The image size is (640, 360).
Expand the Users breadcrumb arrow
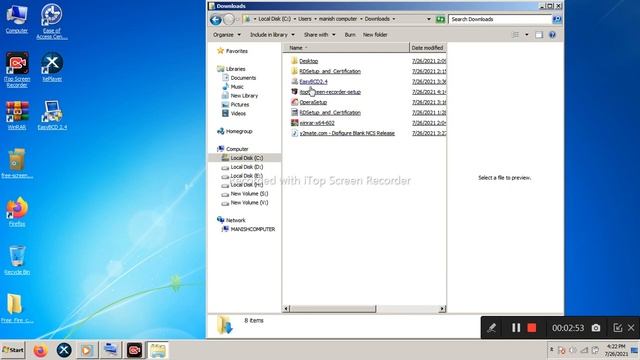315,19
